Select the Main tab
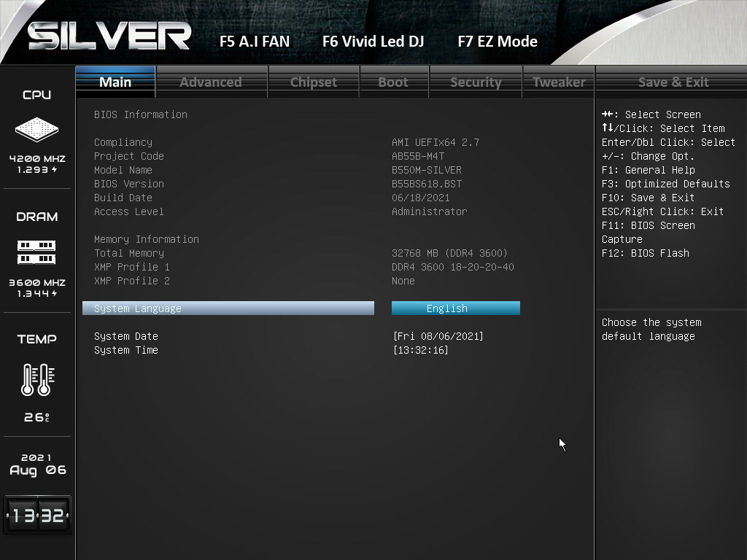 click(x=115, y=82)
